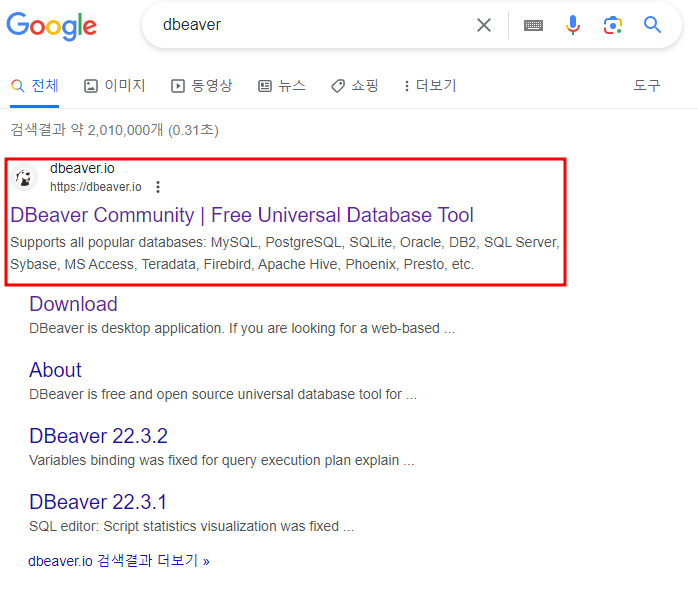The height and width of the screenshot is (600, 698).
Task: Open the DBeaver 22.3.2 link
Action: [x=98, y=436]
